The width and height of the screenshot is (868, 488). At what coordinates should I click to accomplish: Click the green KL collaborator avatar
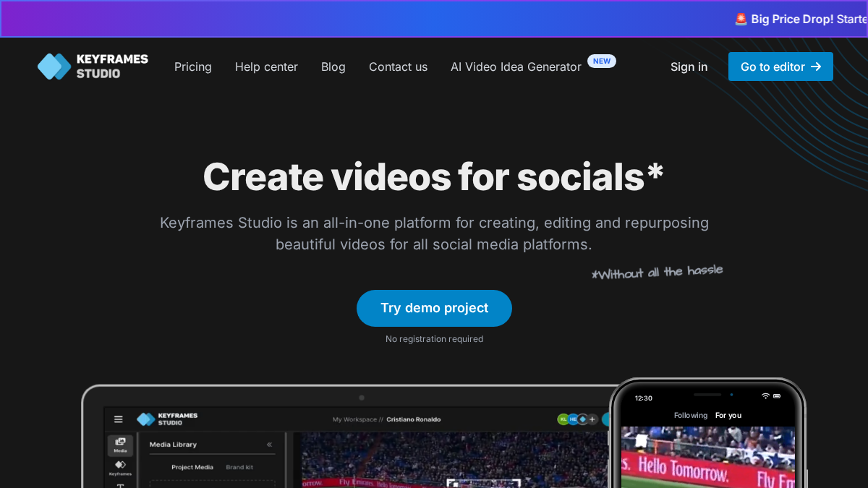click(x=563, y=419)
